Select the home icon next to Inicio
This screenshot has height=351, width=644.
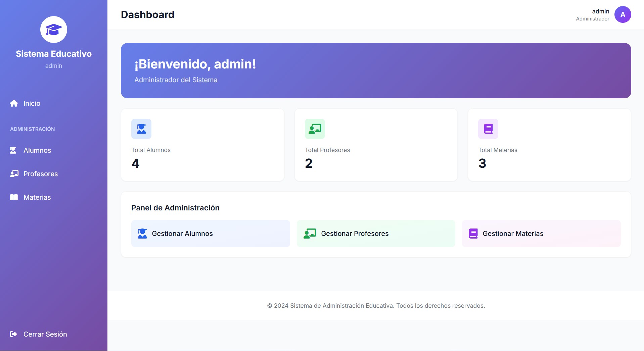(x=13, y=103)
